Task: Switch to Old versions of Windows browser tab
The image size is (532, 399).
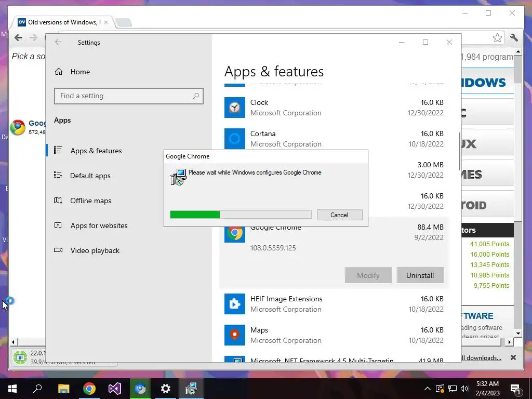Action: coord(62,22)
